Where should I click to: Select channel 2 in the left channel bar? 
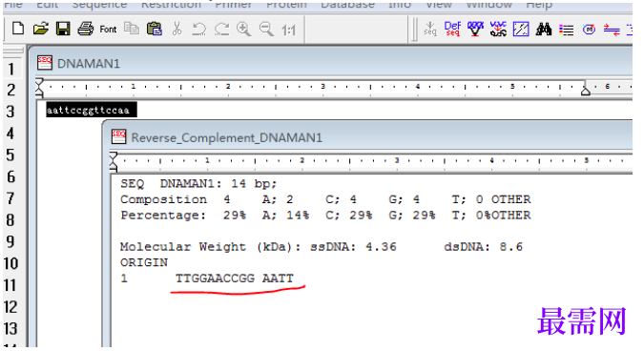(11, 90)
